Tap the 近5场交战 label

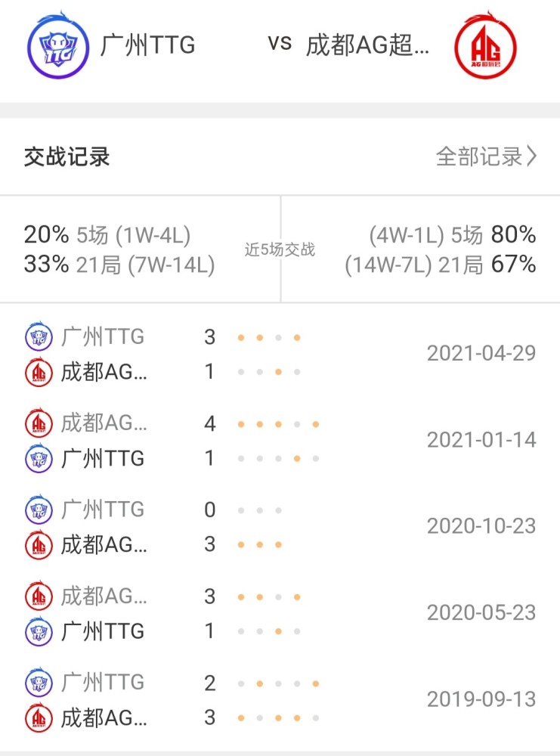click(x=280, y=249)
